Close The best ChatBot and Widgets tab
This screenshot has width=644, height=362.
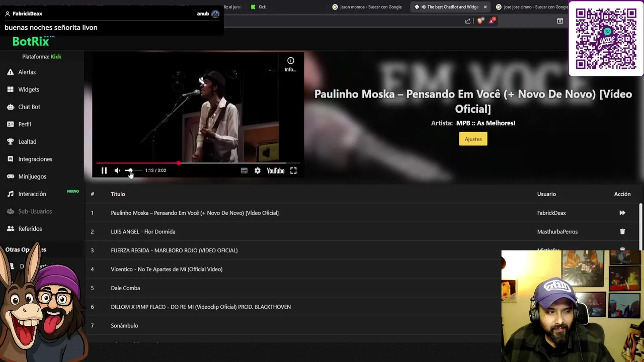[x=485, y=7]
